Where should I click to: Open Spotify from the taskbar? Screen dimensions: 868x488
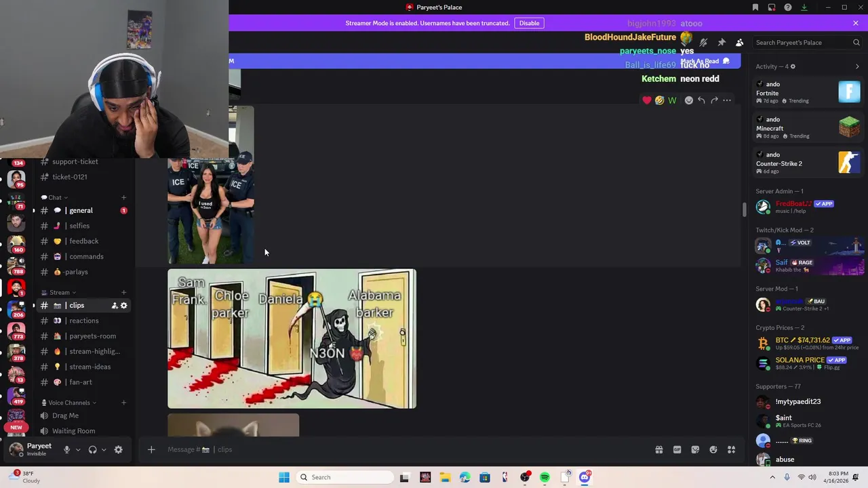(x=545, y=477)
